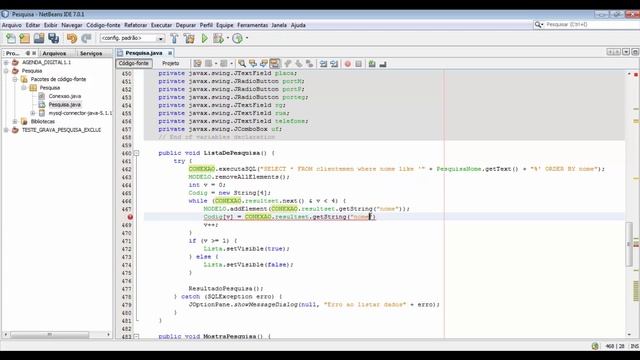Start macro recording red button

click(x=348, y=64)
